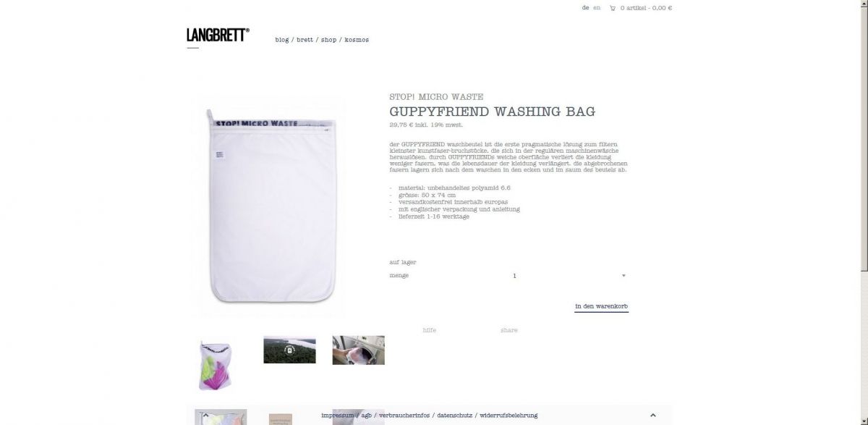
Task: Open the datenschutz footer link
Action: [x=454, y=416]
